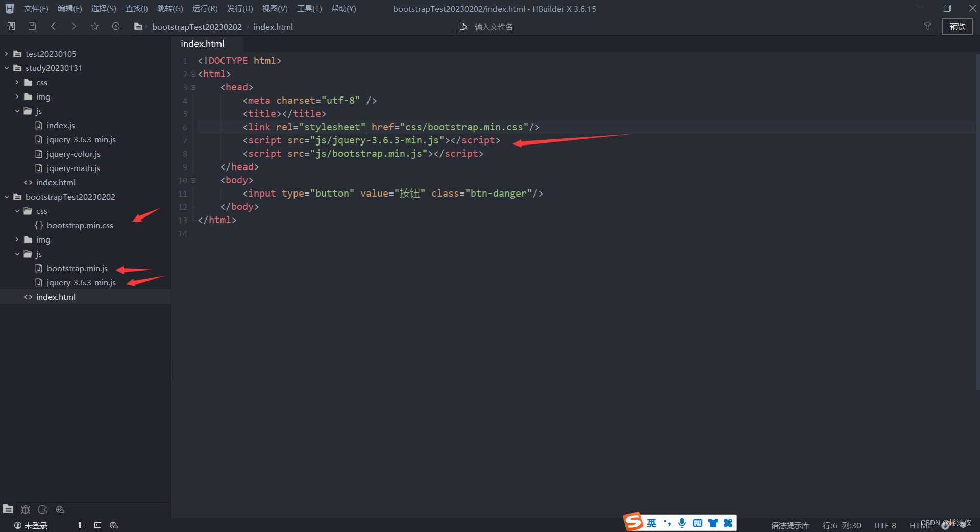Click the cloud globe icon in the status bar

point(114,525)
